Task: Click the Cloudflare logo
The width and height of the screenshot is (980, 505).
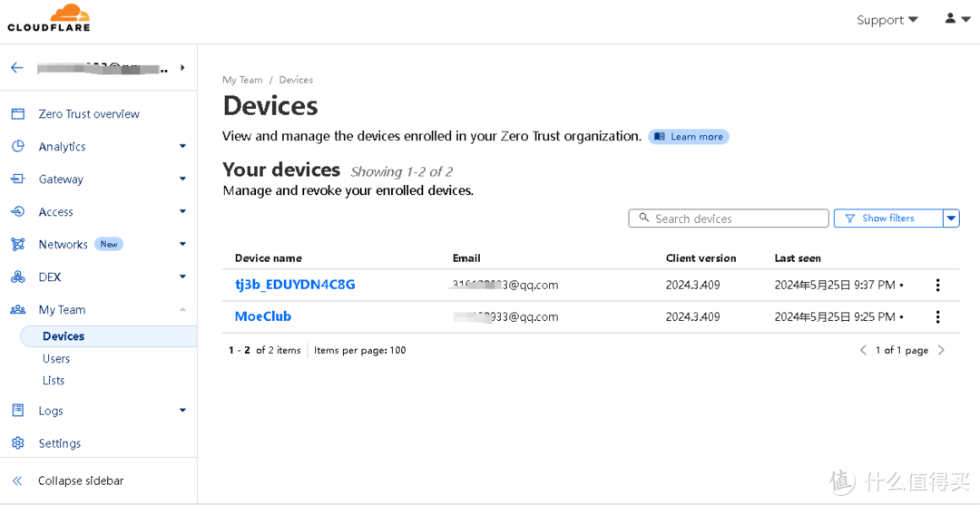Action: click(x=49, y=17)
